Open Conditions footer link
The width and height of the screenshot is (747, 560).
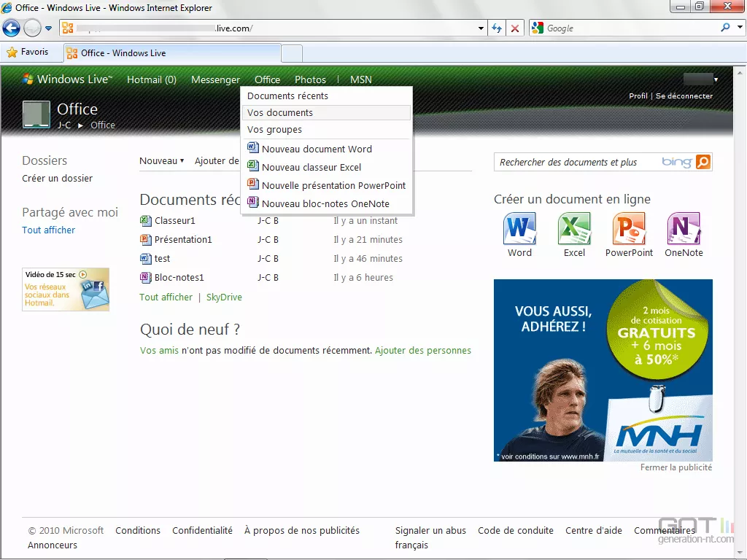(138, 531)
